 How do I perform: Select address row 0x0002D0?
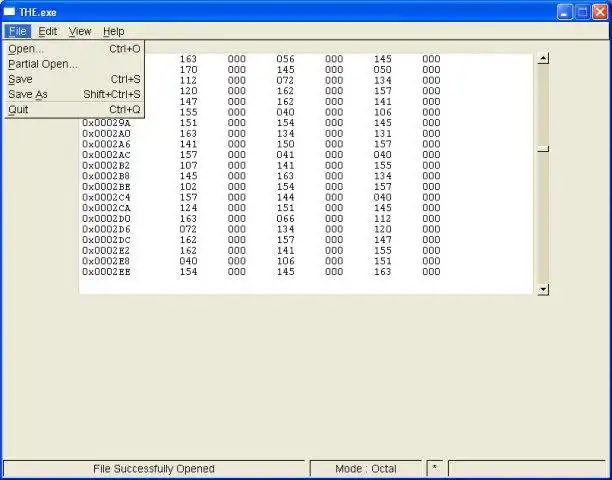[106, 219]
